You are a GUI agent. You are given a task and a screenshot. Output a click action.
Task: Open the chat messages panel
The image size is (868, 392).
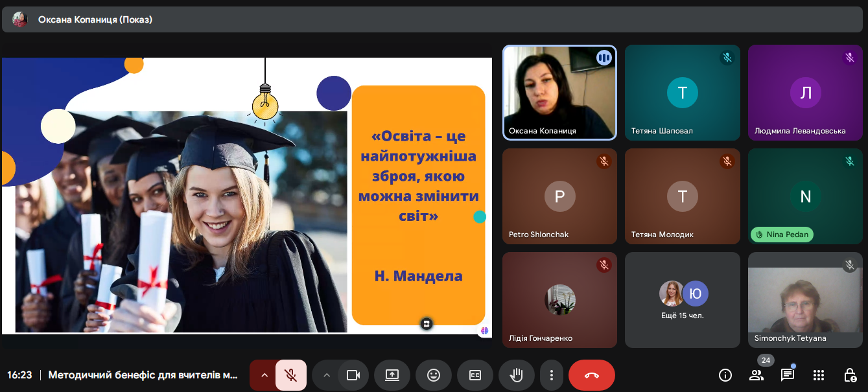coord(787,375)
